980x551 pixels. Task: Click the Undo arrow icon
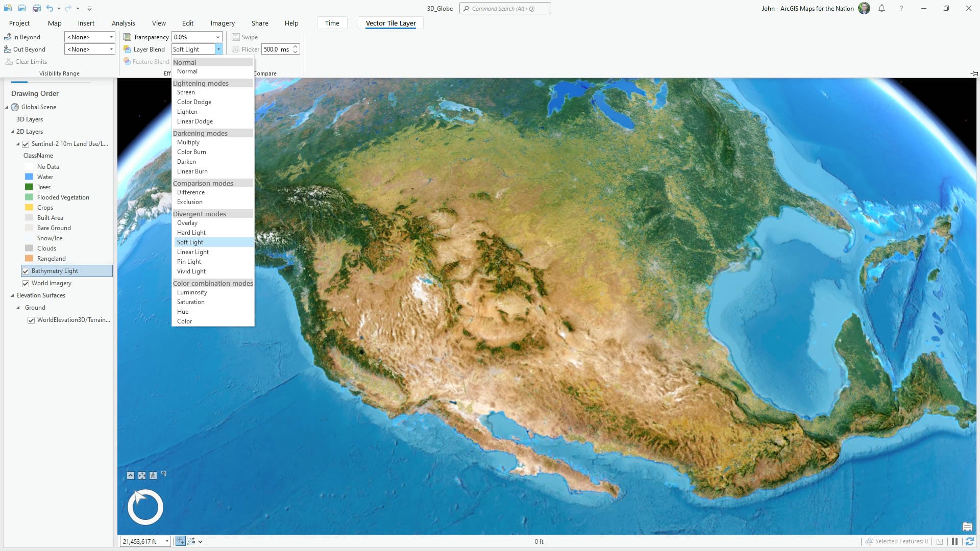(x=50, y=8)
